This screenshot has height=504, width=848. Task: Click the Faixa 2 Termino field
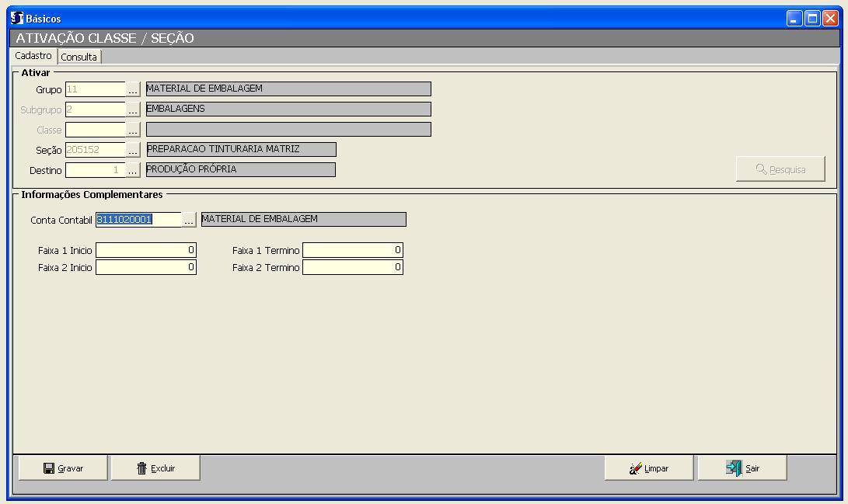pos(352,267)
